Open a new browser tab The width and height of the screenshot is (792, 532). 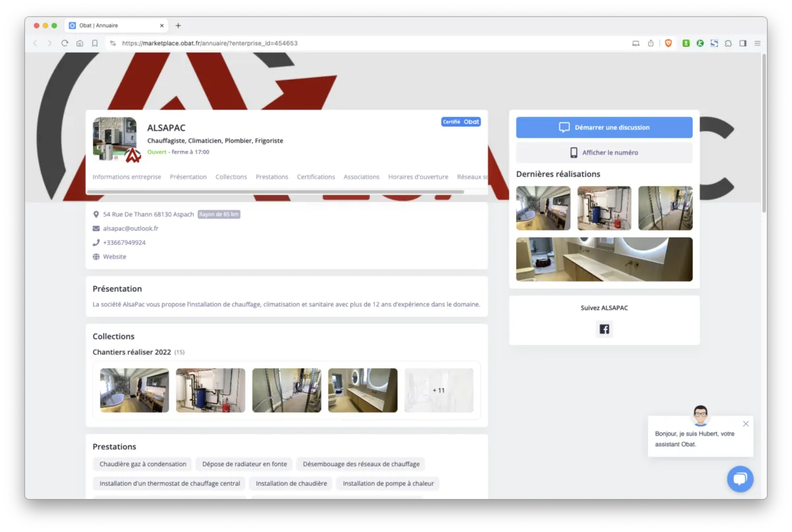tap(178, 26)
